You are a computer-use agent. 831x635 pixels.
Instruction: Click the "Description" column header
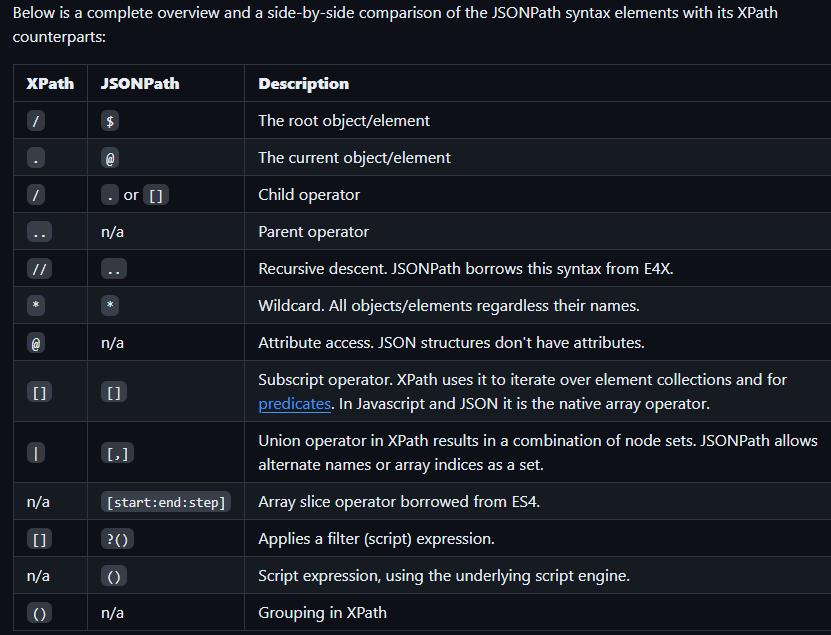(303, 84)
